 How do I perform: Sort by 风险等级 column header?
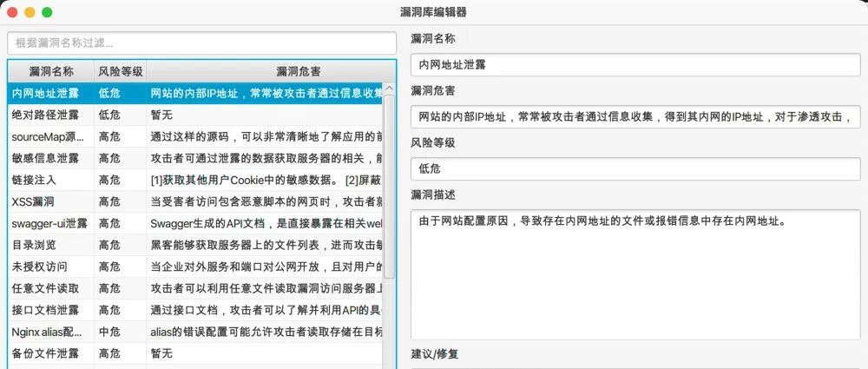(120, 71)
